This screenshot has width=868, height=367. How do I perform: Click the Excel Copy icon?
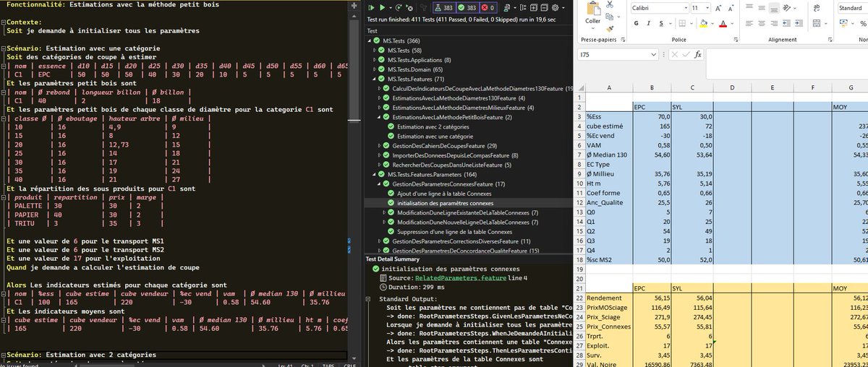609,17
